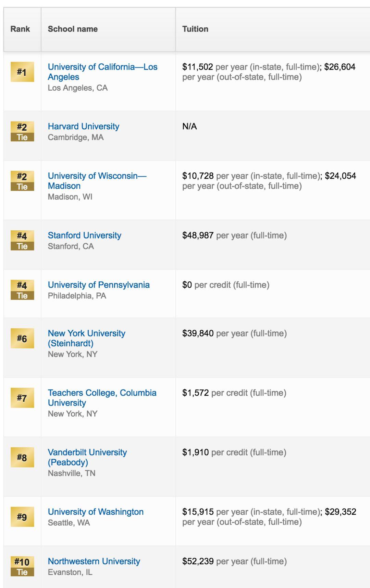Click the #8 gold rank badge
The image size is (370, 588).
22,457
